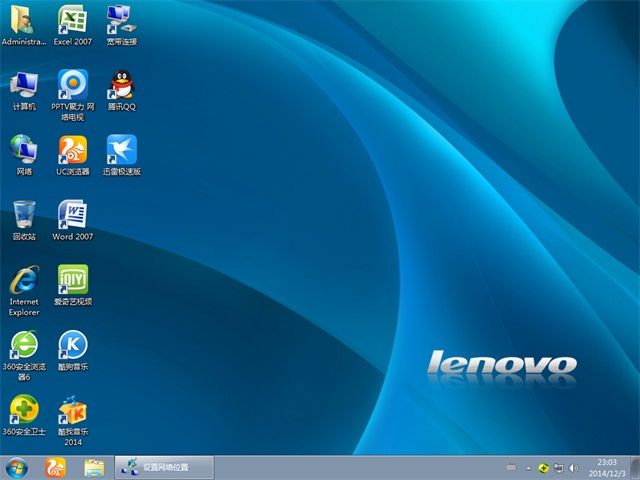Select the 360 Security Guard icon
The image size is (640, 480).
pos(24,410)
